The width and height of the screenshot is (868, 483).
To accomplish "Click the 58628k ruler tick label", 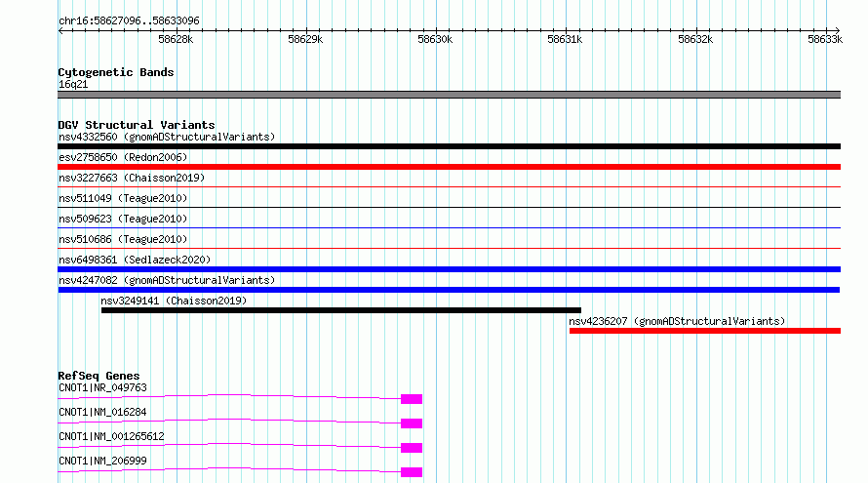I will (x=176, y=39).
